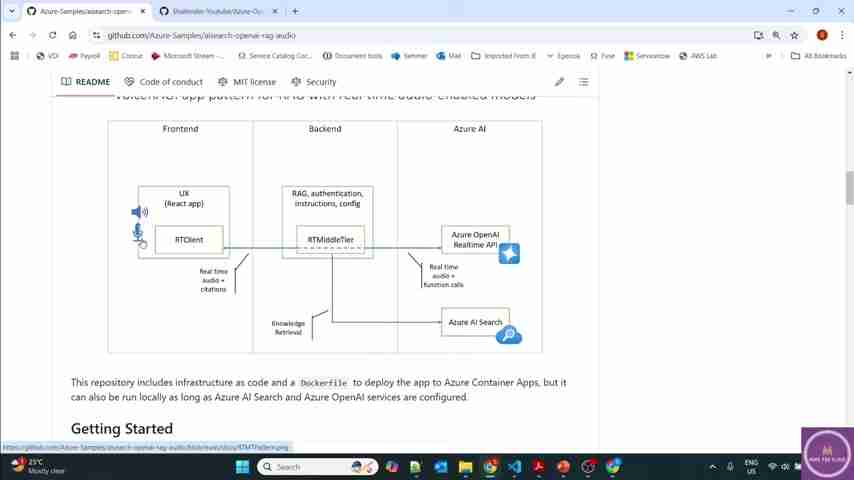Screen dimensions: 854x480
Task: Click the page vertical scrollbar thumb
Action: click(850, 188)
